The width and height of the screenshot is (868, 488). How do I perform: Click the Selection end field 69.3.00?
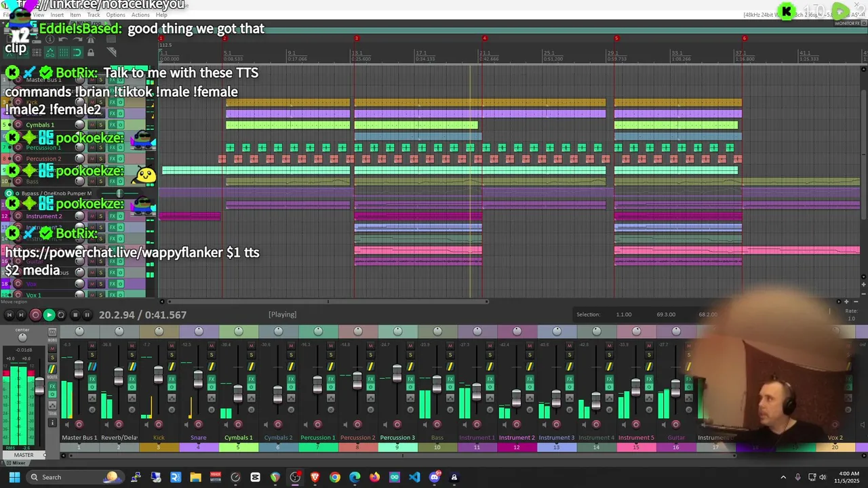[666, 314]
